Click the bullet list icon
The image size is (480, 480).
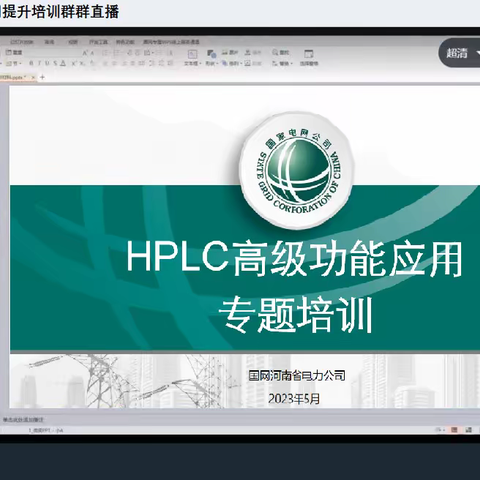[x=105, y=53]
